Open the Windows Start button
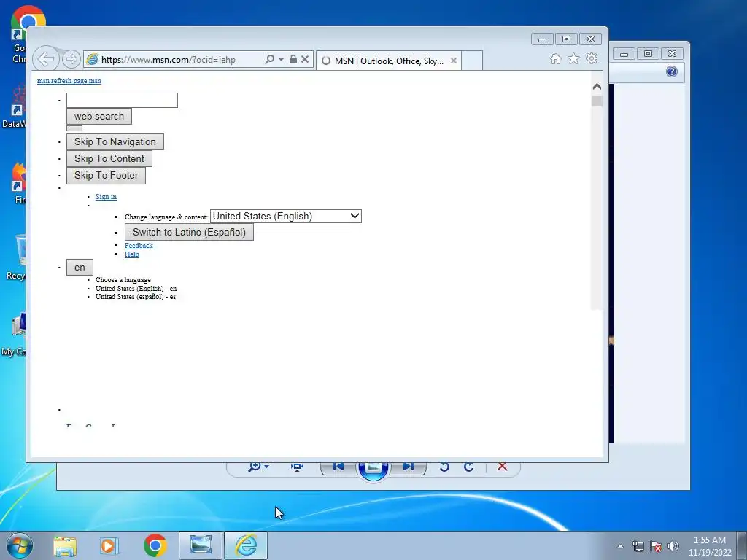 20,545
